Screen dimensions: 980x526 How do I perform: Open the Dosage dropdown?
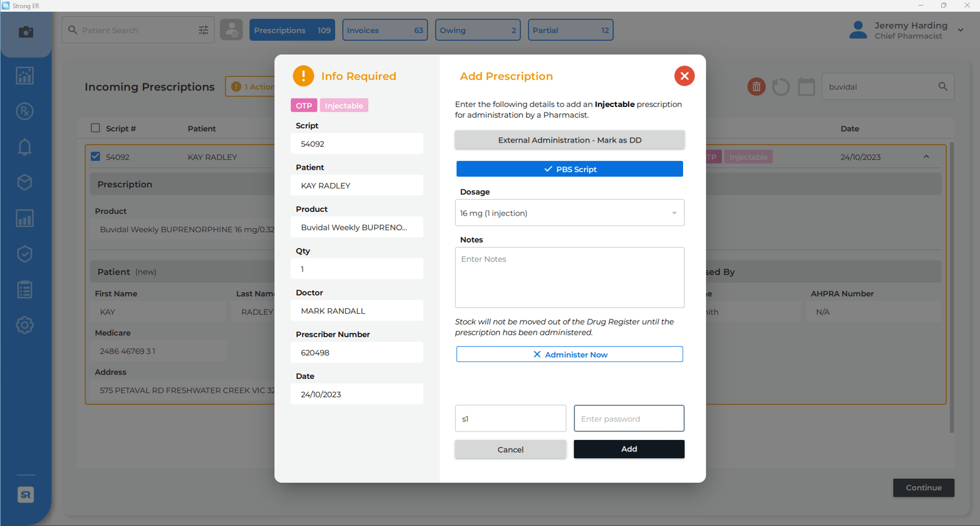pos(570,213)
